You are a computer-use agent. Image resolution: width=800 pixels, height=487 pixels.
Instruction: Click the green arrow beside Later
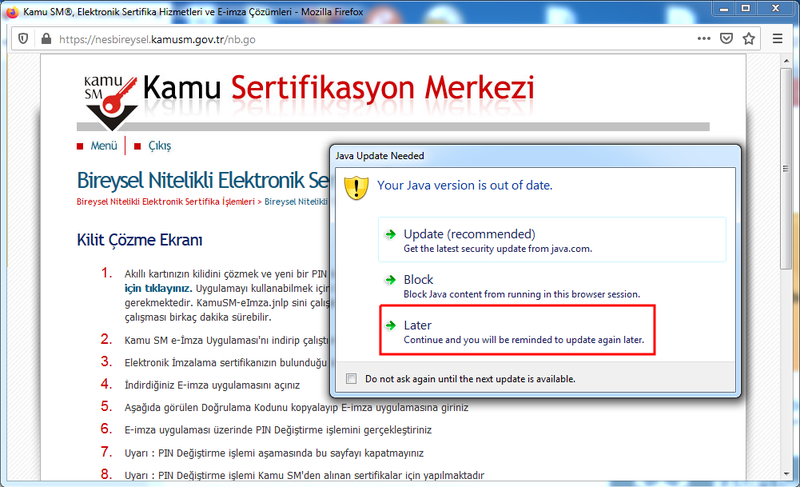coord(390,326)
